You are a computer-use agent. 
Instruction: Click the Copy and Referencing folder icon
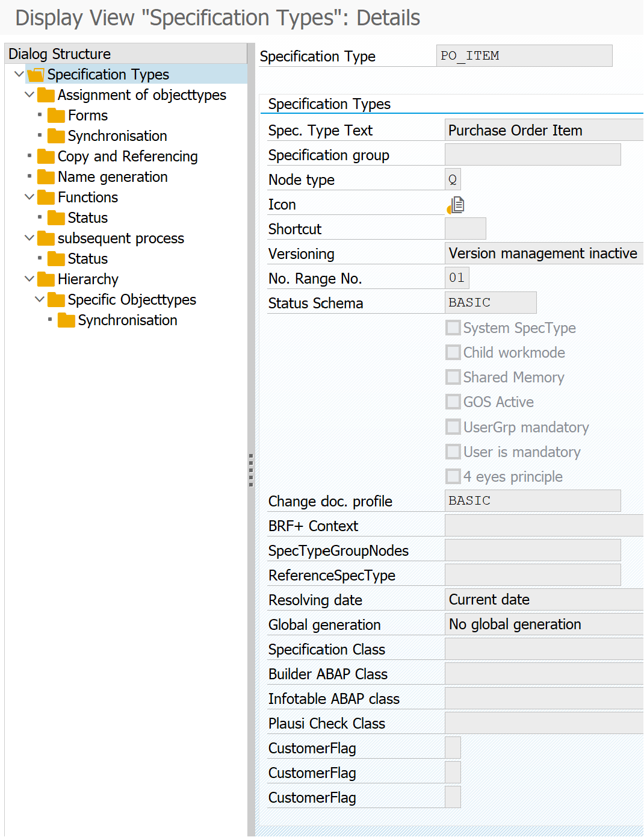click(x=46, y=157)
